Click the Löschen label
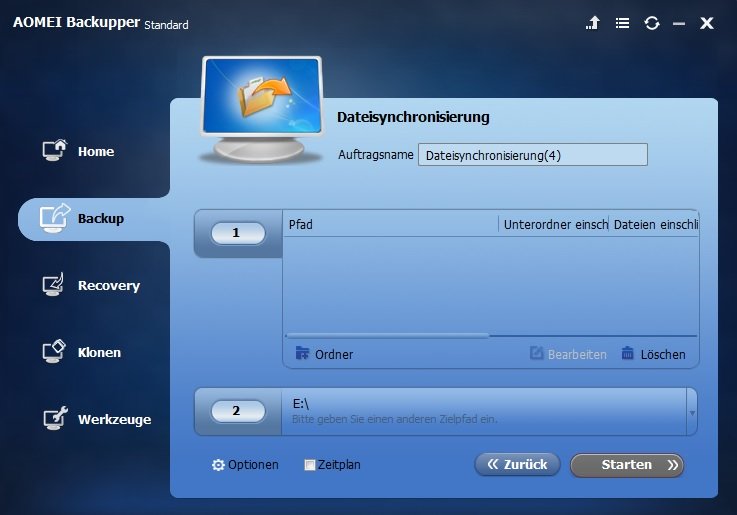This screenshot has width=737, height=515. click(x=663, y=354)
